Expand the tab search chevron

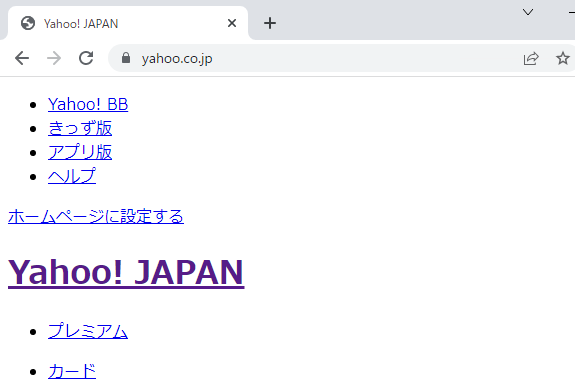(x=528, y=12)
